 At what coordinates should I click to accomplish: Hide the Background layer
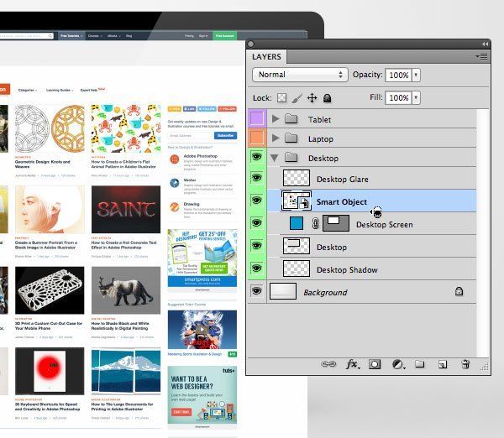[257, 291]
